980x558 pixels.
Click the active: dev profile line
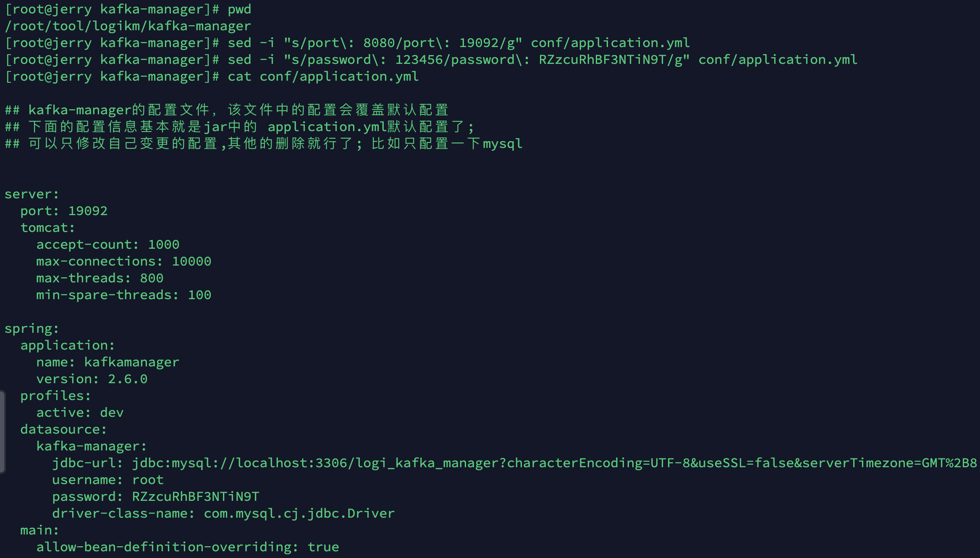point(80,413)
